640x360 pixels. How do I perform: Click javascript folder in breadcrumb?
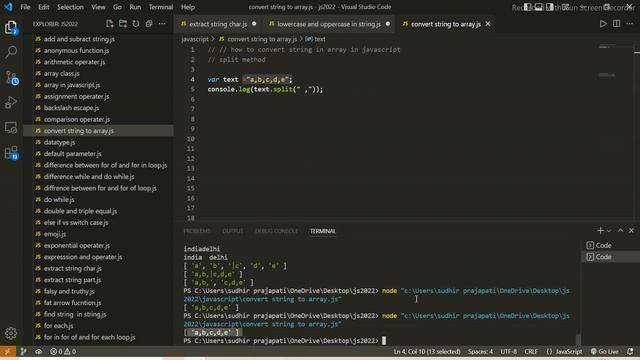coord(195,39)
